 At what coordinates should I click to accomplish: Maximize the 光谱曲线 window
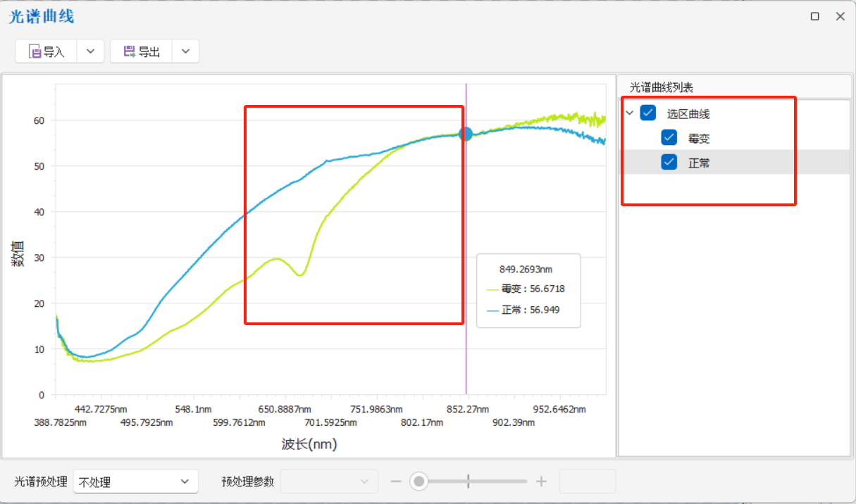point(815,16)
